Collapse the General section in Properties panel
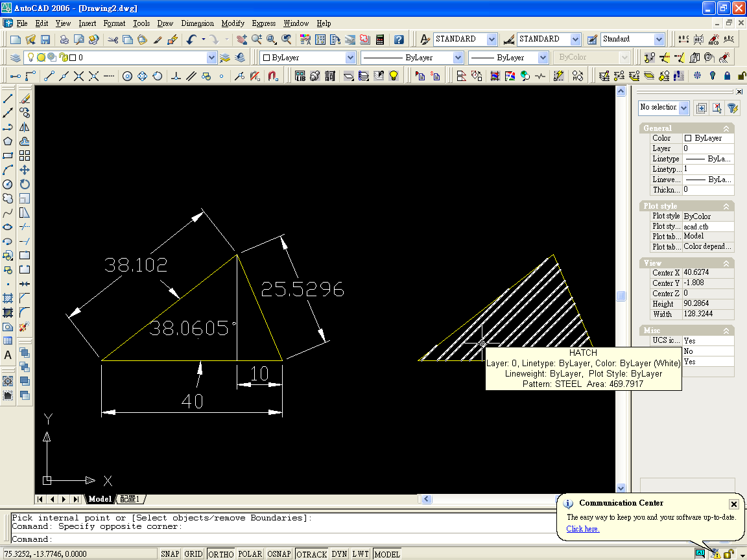Screen dimensions: 747x560 (726, 128)
